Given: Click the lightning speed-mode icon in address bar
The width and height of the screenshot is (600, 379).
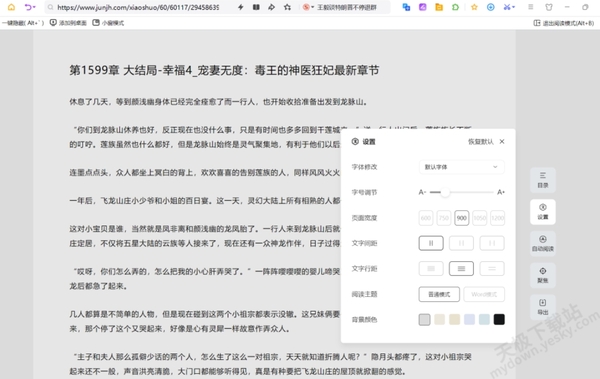Looking at the screenshot, I should tap(241, 7).
